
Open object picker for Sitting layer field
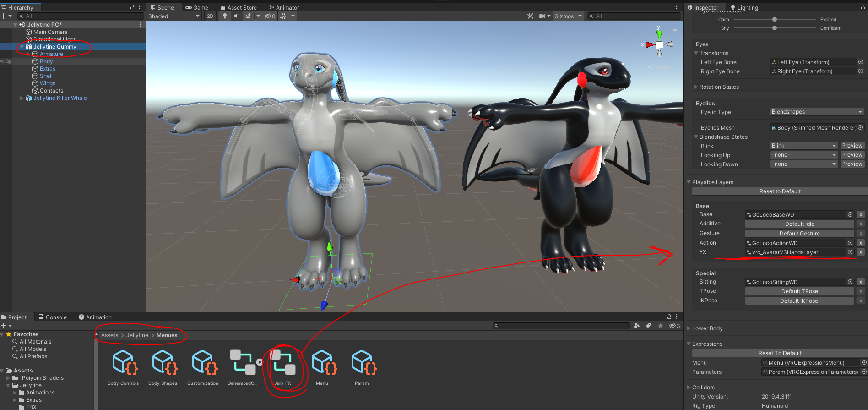click(x=850, y=282)
